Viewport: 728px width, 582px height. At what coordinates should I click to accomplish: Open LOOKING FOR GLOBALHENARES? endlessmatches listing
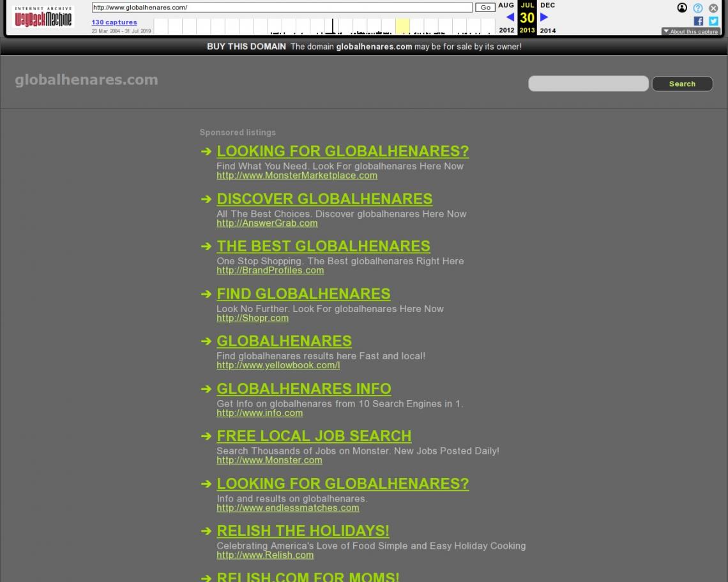coord(343,484)
